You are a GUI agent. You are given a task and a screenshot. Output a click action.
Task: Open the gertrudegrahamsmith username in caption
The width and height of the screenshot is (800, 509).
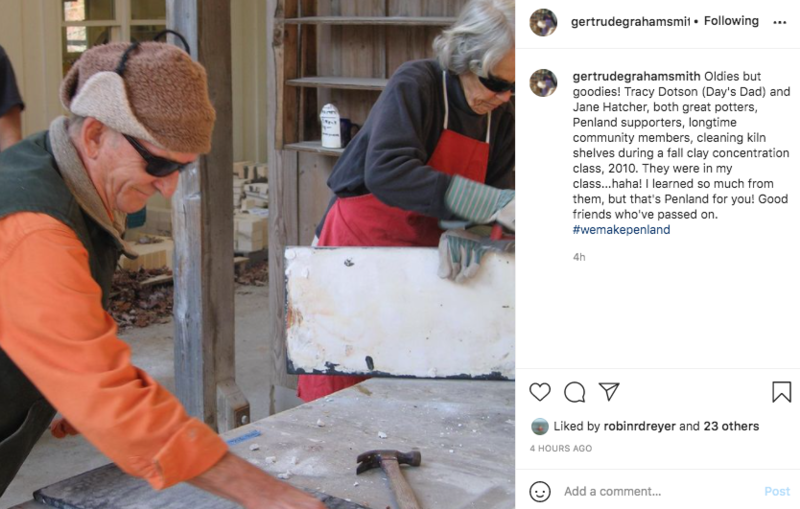click(636, 77)
